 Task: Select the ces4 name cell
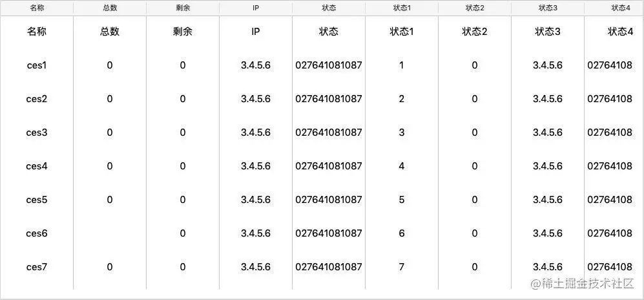(37, 166)
